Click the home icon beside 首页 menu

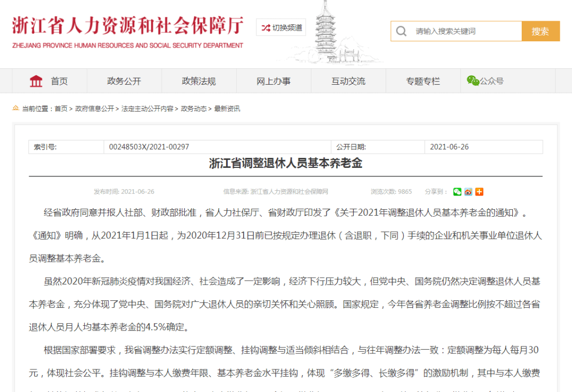click(x=35, y=81)
